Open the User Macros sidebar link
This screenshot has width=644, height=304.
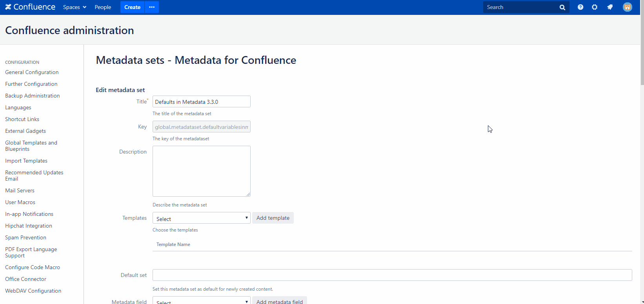click(x=20, y=202)
